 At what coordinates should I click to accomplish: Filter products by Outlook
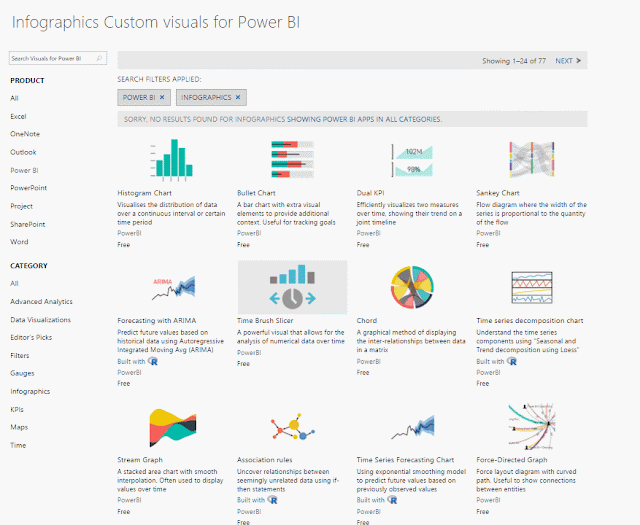tap(23, 152)
